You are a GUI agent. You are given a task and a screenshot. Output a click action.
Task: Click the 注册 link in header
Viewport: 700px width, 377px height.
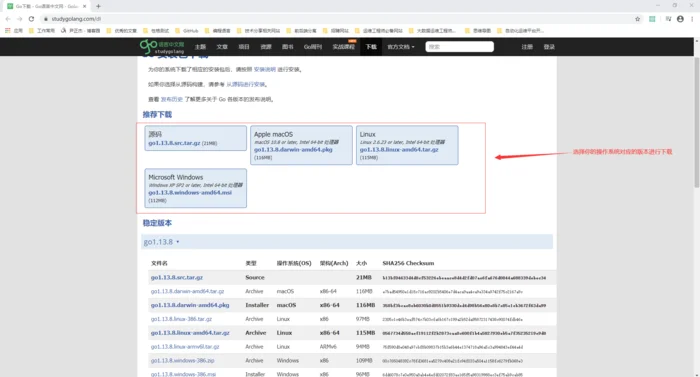(527, 46)
